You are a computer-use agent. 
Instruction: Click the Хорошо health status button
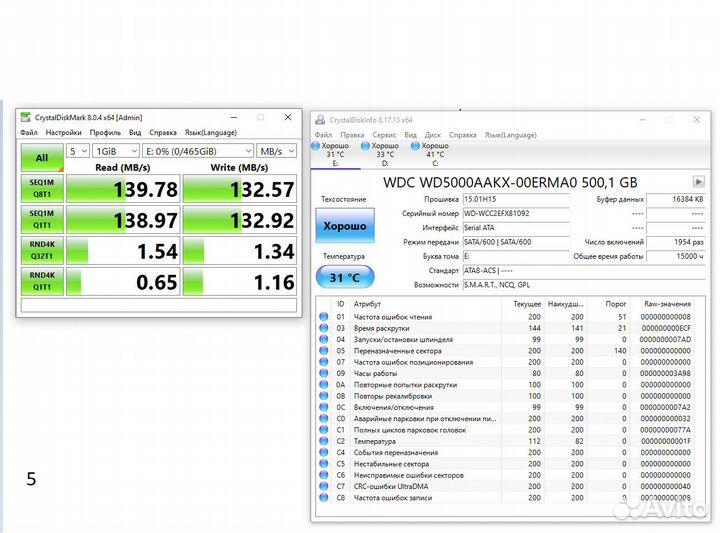point(345,225)
